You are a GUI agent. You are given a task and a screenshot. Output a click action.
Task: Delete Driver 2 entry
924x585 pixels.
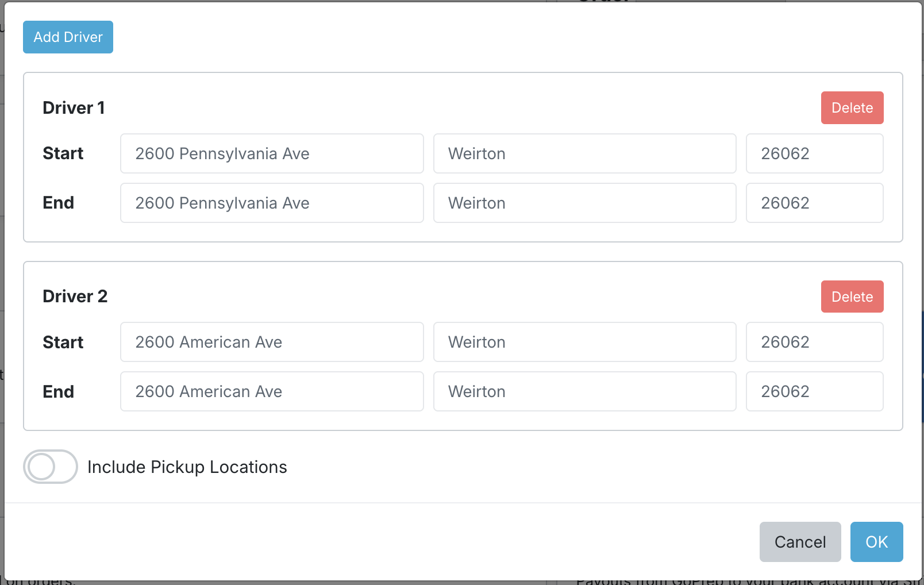pyautogui.click(x=852, y=297)
